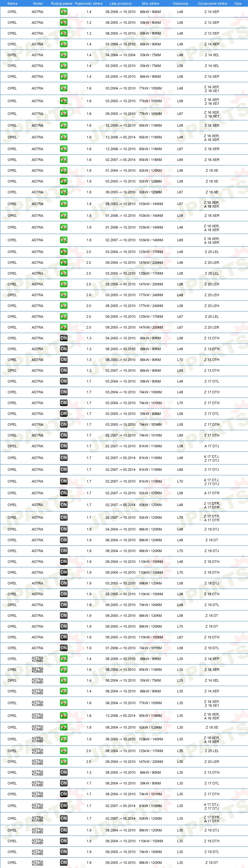
Task: Select 'Z 17 DTL' engine code in L08 row
Action: (212, 413)
